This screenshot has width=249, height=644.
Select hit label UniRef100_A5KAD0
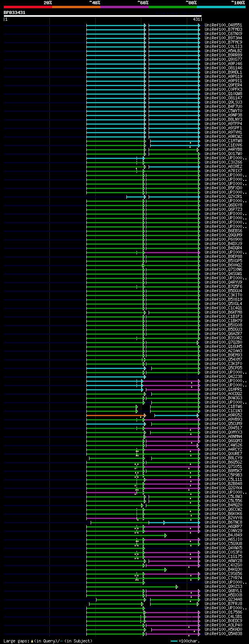(223, 630)
